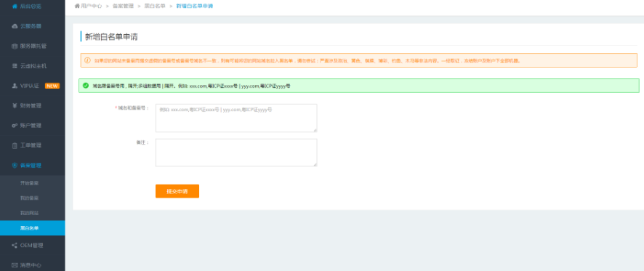Open 财务管理 yen icon in sidebar
This screenshot has height=271, width=644.
point(15,105)
